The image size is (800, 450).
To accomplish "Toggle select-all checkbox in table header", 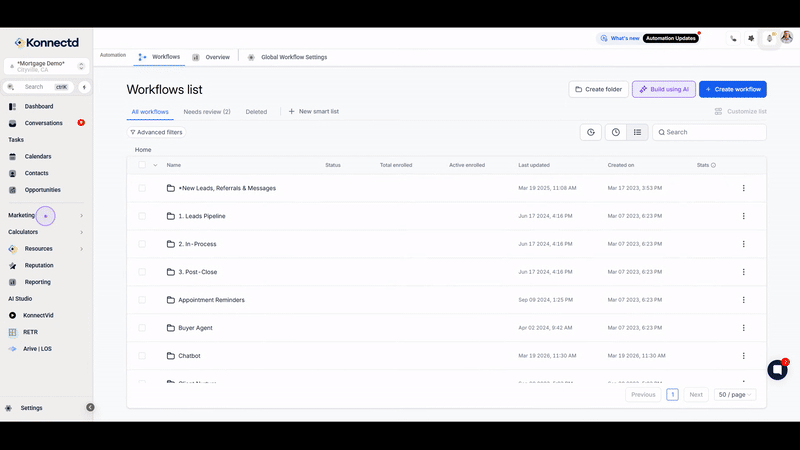I will coord(142,165).
